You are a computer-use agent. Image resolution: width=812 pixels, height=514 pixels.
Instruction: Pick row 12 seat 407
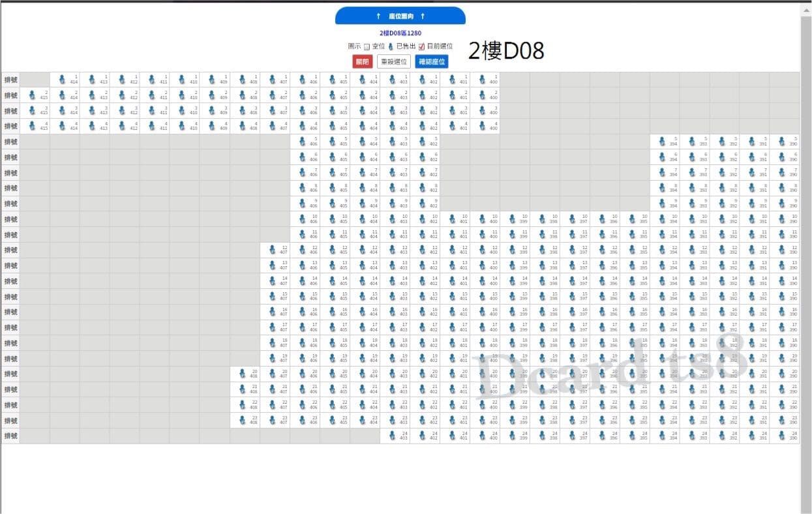coord(275,250)
